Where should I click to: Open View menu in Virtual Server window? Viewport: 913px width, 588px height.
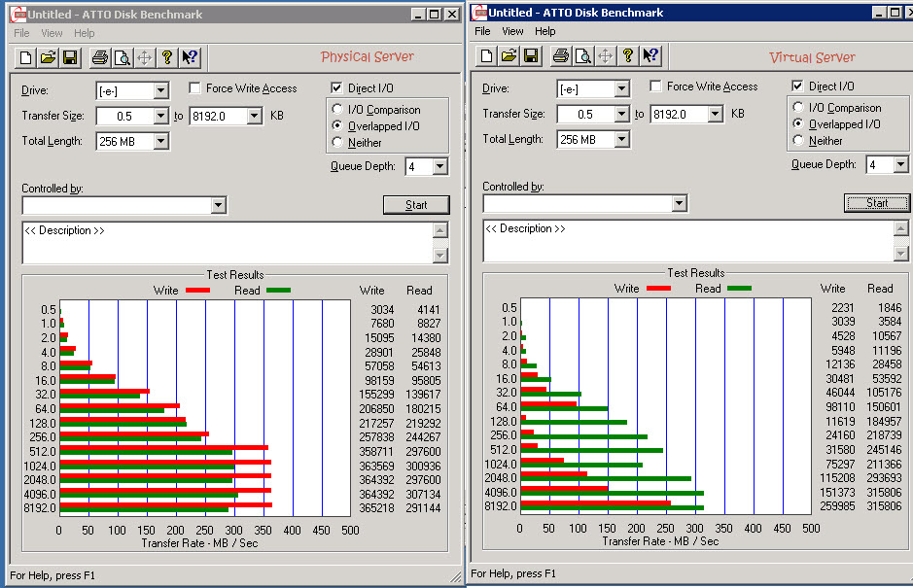pos(512,31)
